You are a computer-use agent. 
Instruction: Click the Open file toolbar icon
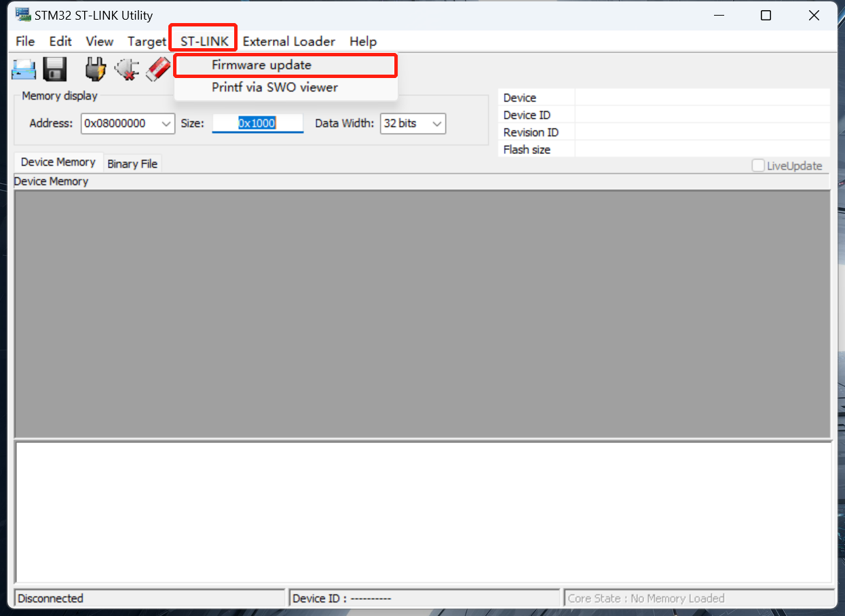(x=23, y=69)
